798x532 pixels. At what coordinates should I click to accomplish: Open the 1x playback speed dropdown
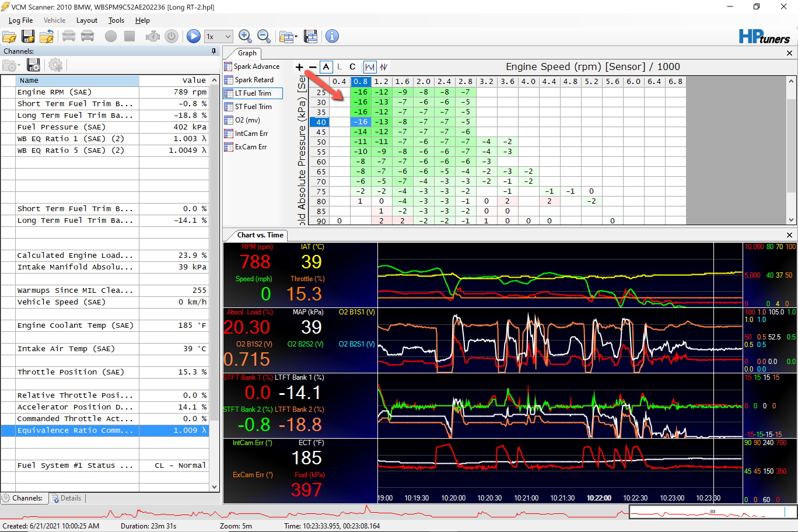219,36
